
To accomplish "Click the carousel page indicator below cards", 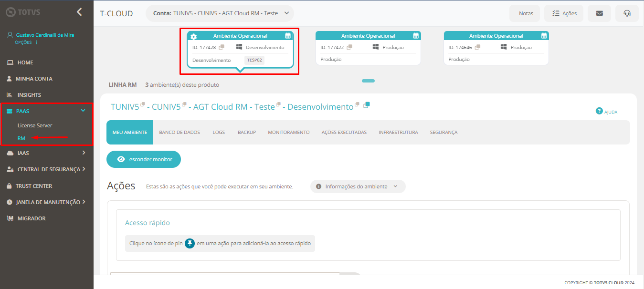I will coord(368,81).
